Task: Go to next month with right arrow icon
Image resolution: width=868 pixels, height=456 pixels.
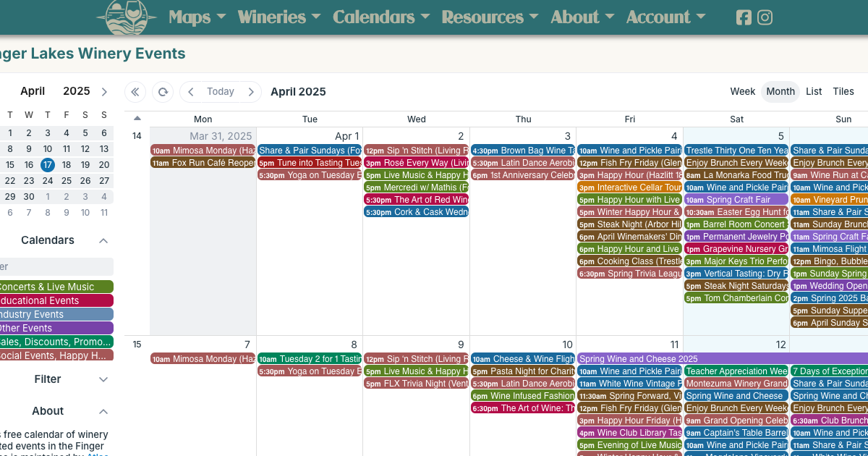Action: click(x=251, y=92)
